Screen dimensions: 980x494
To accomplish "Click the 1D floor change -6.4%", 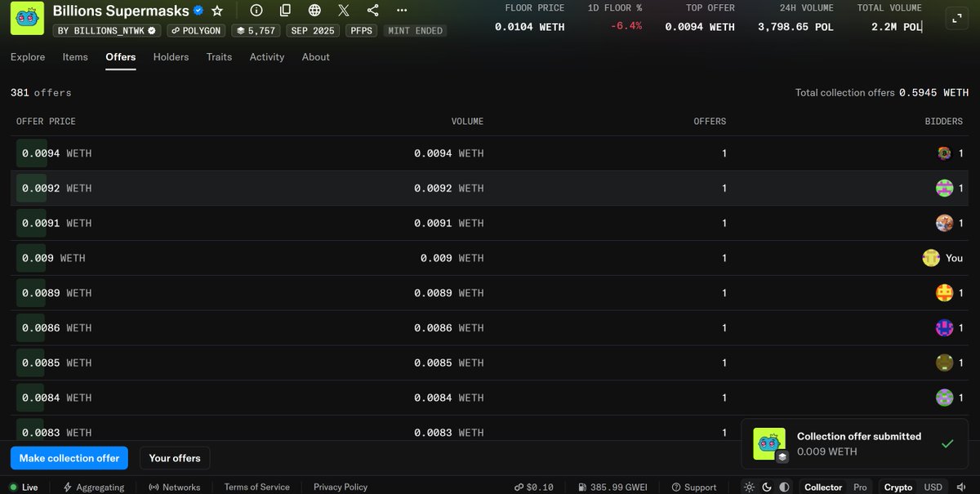I will click(626, 26).
